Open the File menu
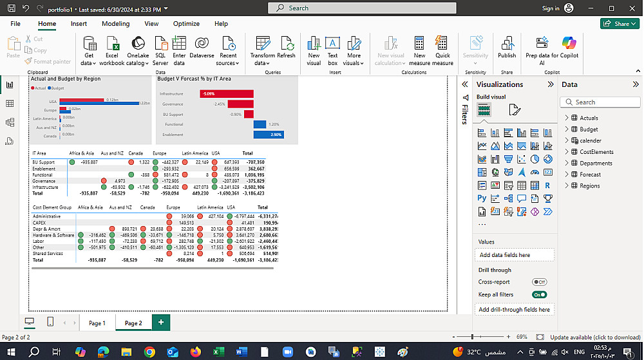This screenshot has width=644, height=360. 15,24
